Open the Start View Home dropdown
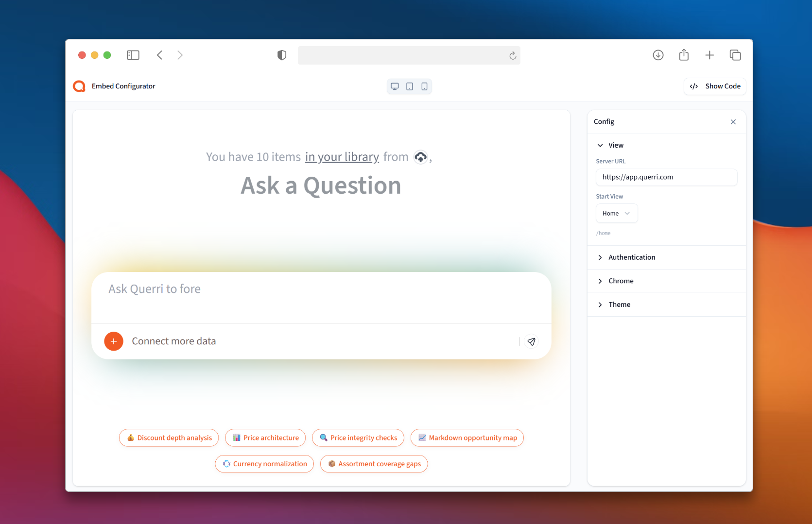The width and height of the screenshot is (812, 524). pos(617,214)
